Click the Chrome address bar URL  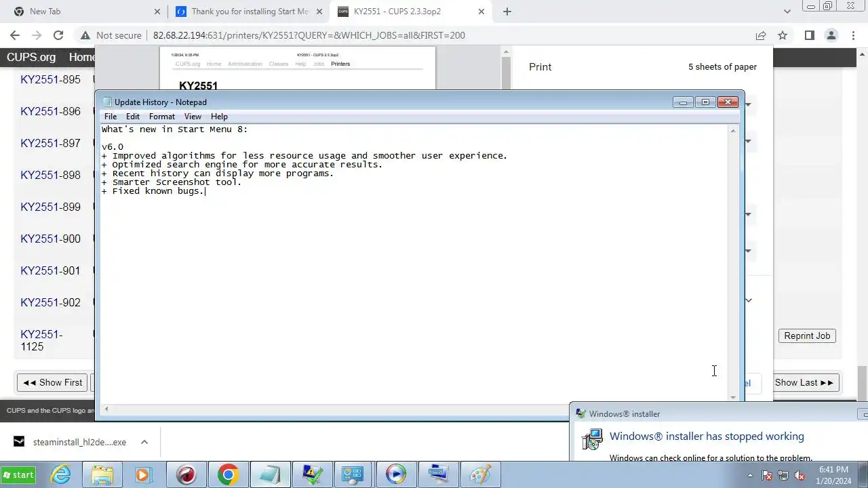[309, 35]
